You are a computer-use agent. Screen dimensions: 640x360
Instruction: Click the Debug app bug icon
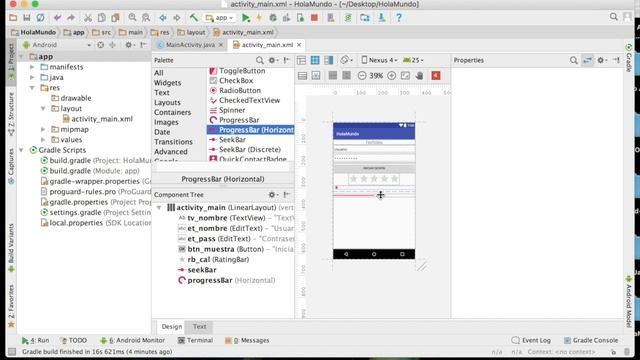tap(273, 18)
